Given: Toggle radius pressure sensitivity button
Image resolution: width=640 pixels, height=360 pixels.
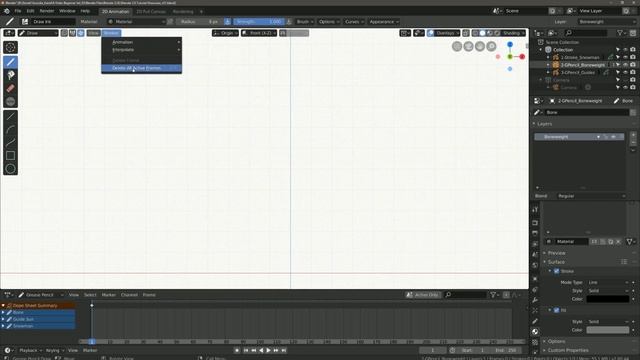Looking at the screenshot, I should coord(227,22).
